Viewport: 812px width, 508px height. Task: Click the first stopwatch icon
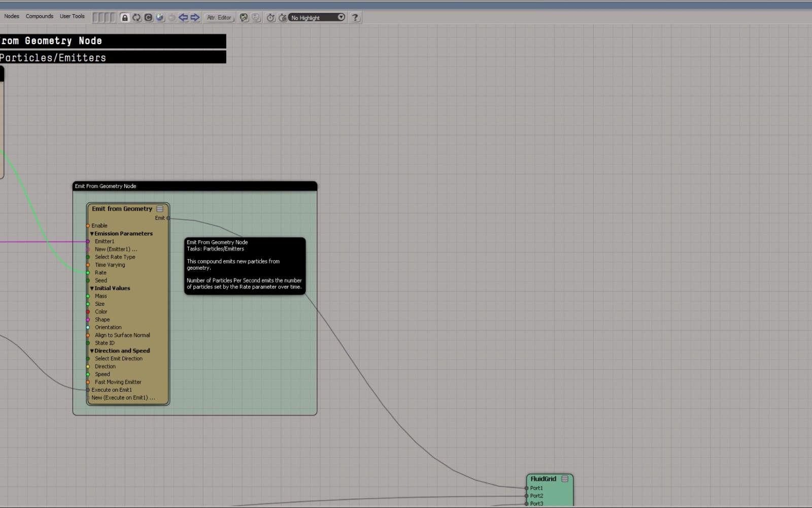pos(271,17)
